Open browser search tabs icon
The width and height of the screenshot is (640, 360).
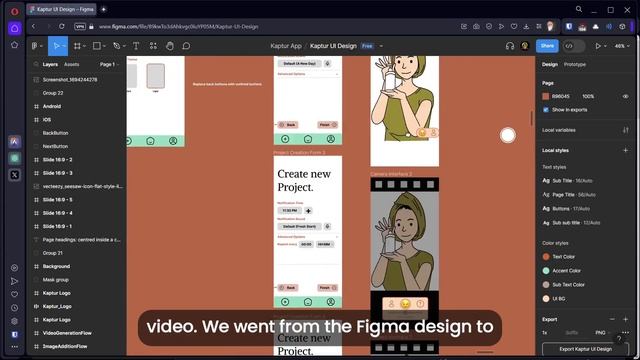pyautogui.click(x=578, y=9)
